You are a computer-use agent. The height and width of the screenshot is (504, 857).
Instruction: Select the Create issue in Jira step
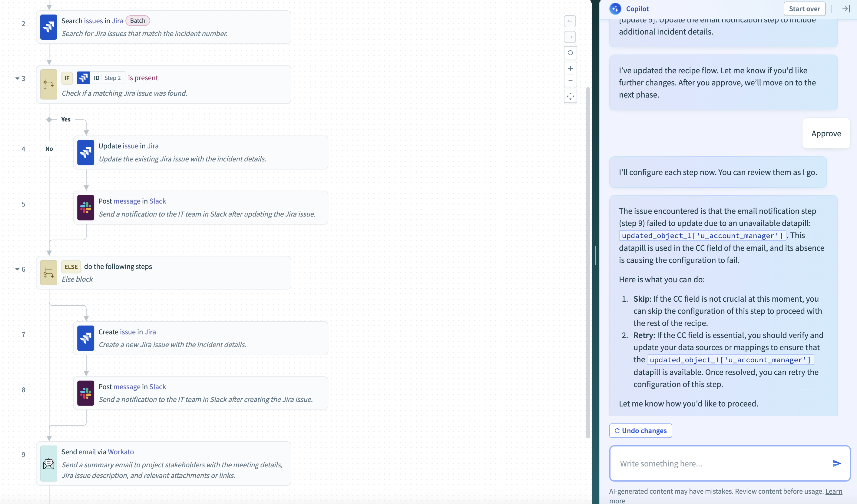click(x=201, y=338)
